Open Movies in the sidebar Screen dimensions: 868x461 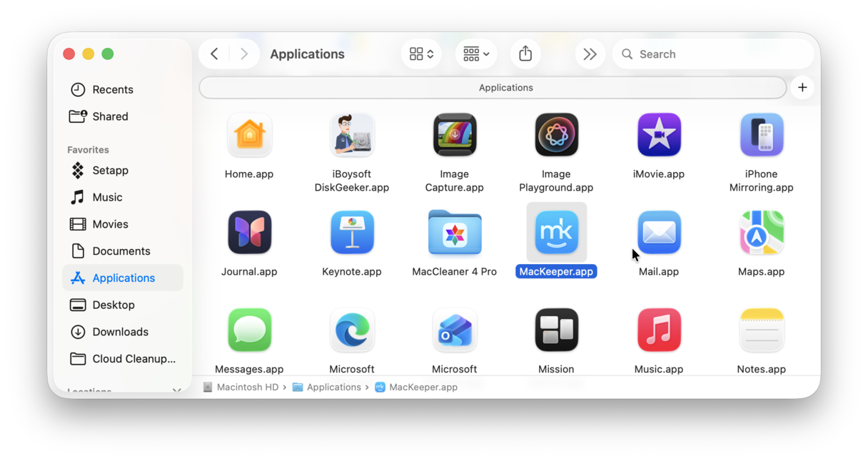pos(123,224)
